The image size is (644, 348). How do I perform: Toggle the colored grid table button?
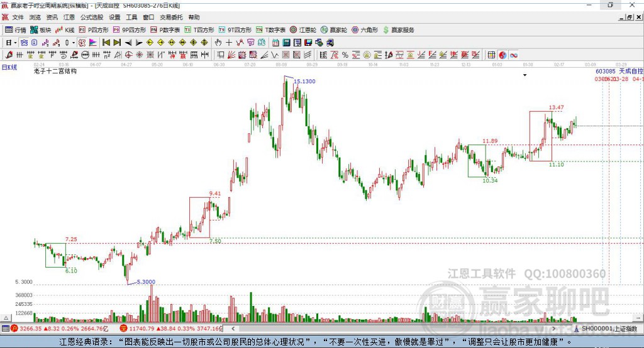tap(491, 55)
